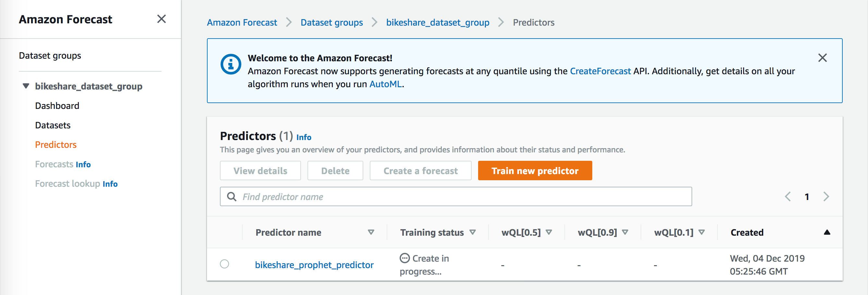Viewport: 868px width, 295px height.
Task: Click the Train new predictor button
Action: click(x=535, y=171)
